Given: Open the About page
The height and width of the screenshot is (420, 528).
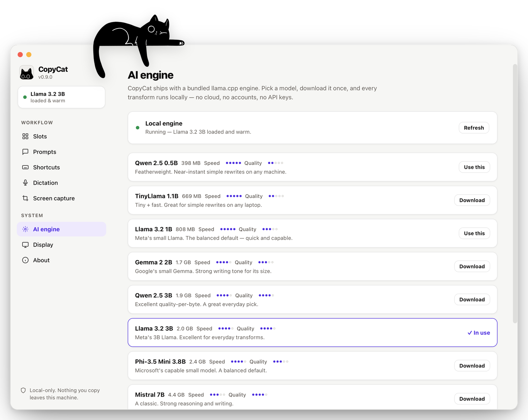Looking at the screenshot, I should (61, 260).
